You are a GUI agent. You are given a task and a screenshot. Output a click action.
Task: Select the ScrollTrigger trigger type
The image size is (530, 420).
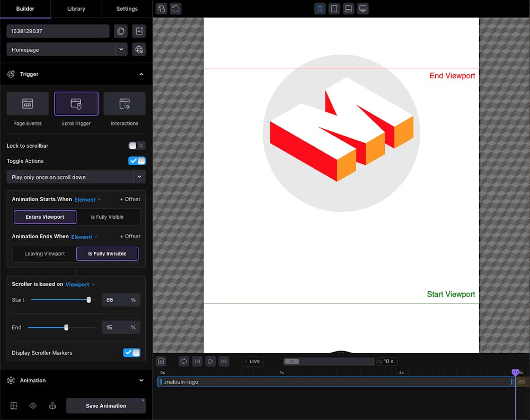76,104
